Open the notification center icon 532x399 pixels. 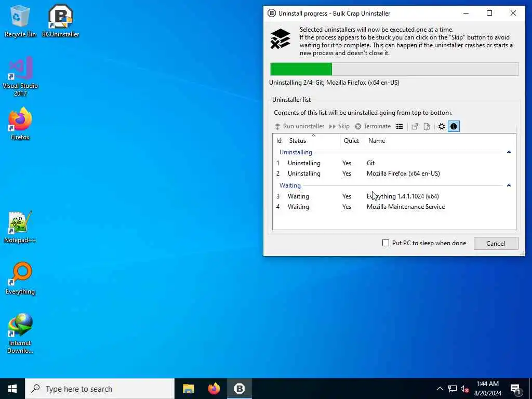point(515,390)
